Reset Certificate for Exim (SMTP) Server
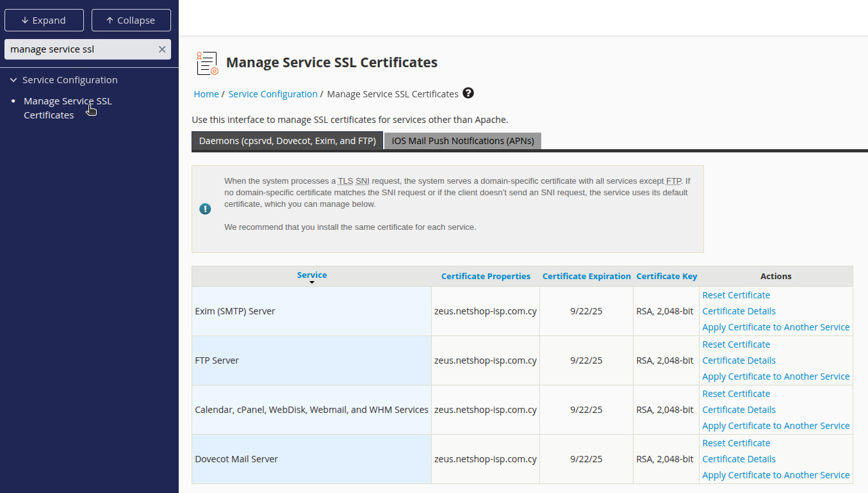This screenshot has width=868, height=493. point(736,295)
